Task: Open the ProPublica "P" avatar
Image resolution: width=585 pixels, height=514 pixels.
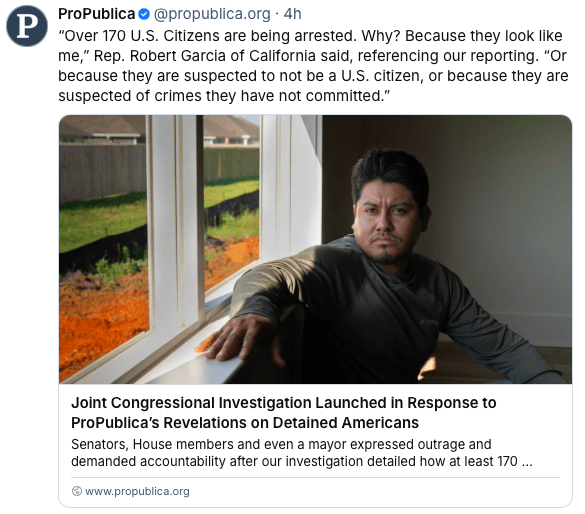Action: pos(27,26)
